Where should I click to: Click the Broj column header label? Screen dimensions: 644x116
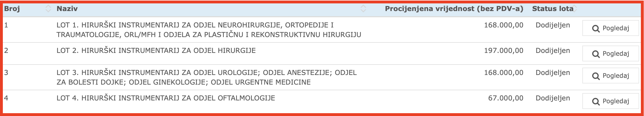[x=12, y=9]
